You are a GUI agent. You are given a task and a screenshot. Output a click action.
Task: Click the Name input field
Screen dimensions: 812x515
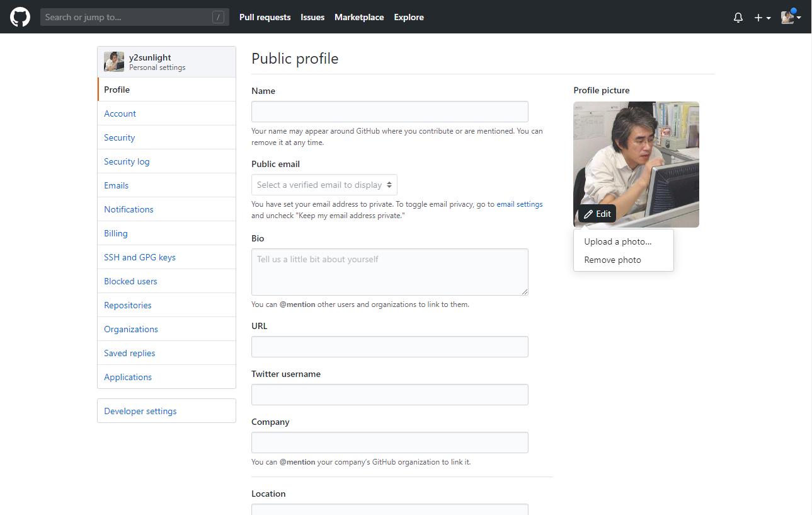click(x=389, y=112)
